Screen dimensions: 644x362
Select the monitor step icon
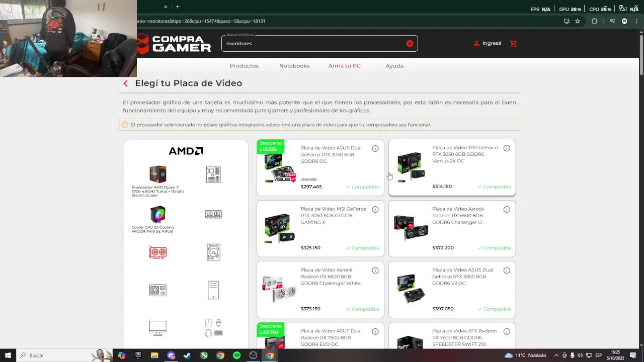158,328
